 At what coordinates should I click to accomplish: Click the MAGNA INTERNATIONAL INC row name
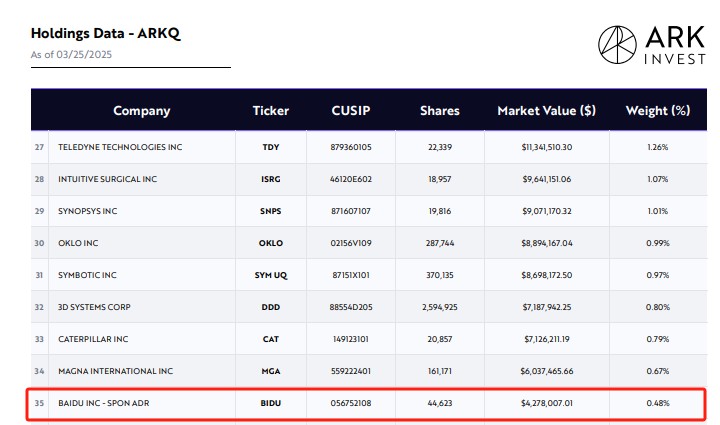pos(115,371)
